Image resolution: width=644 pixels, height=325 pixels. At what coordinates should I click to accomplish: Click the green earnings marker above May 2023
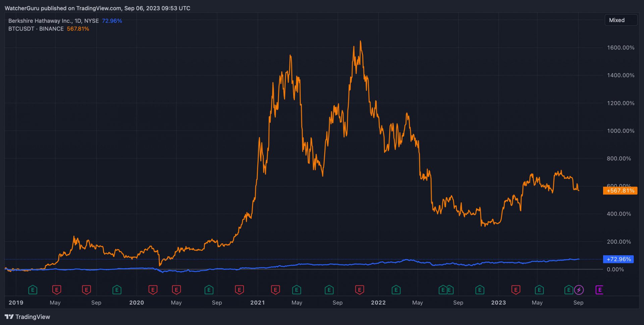[539, 290]
